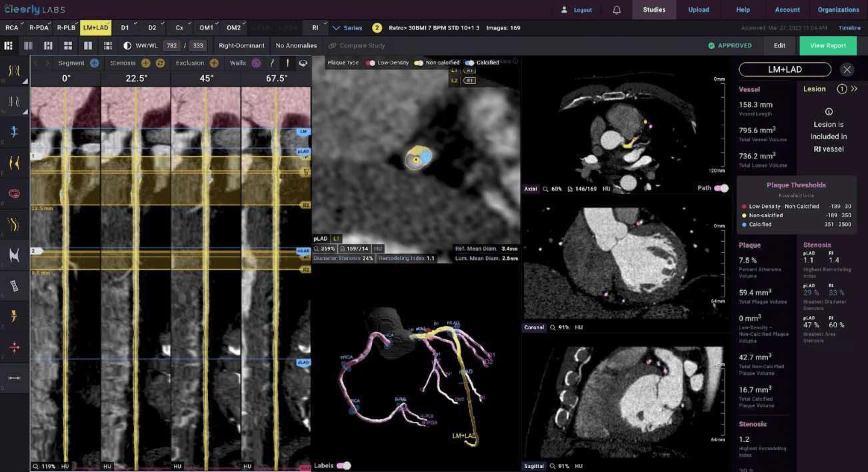Toggle the Low-Density plaque type switch
868x472 pixels.
click(371, 63)
